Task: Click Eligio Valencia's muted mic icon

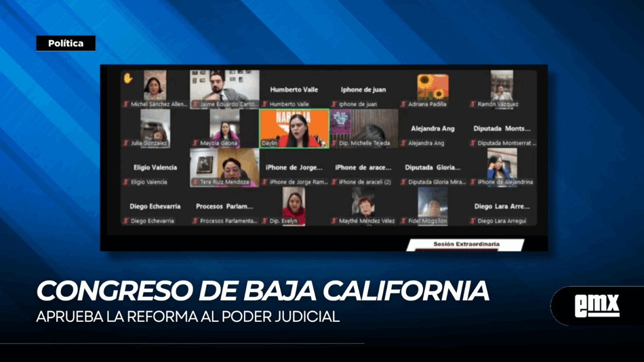Action: [126, 182]
